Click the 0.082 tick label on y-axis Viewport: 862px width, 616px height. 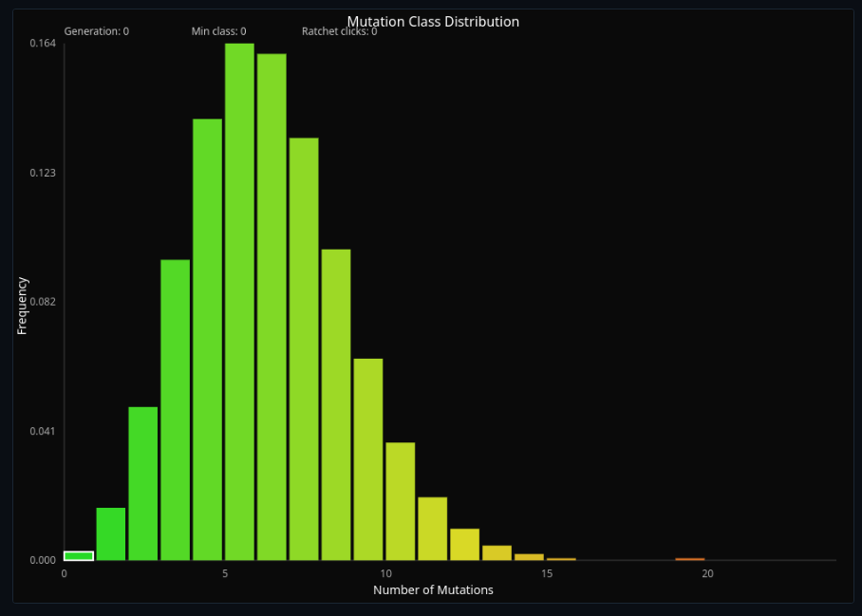pyautogui.click(x=39, y=303)
